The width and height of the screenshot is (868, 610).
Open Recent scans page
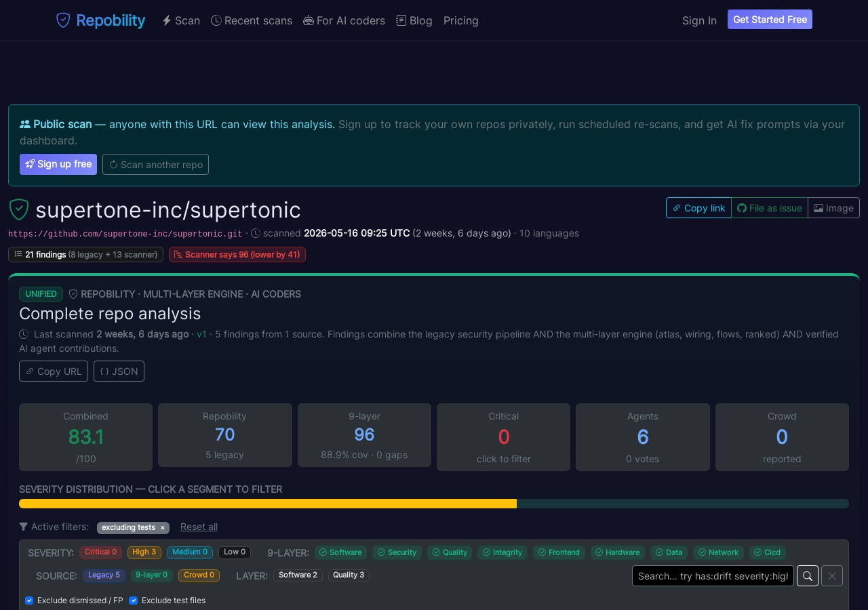click(x=252, y=20)
